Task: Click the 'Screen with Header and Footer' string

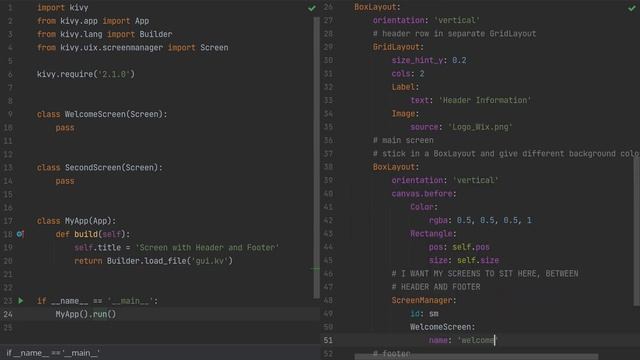Action: click(x=207, y=248)
